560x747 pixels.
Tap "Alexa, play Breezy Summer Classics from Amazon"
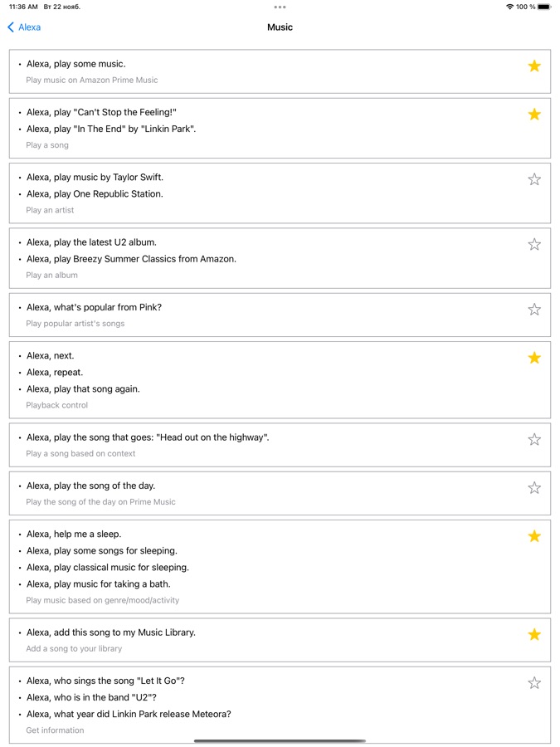pyautogui.click(x=131, y=259)
